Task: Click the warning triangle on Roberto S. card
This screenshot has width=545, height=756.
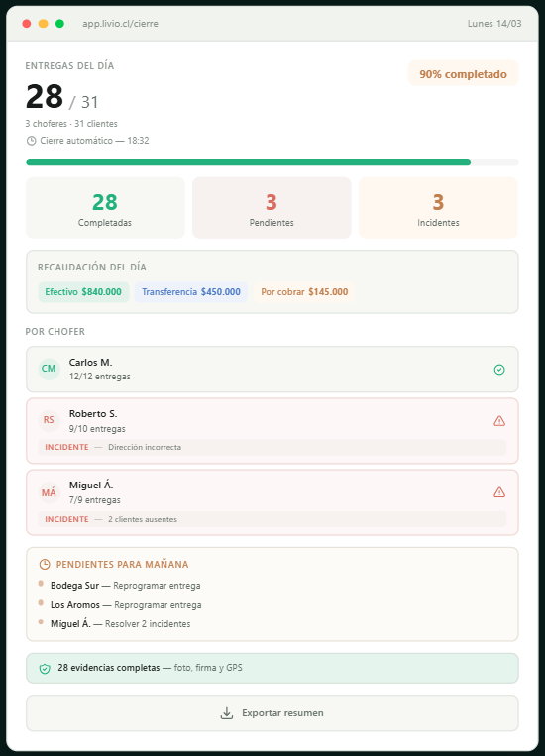Action: pos(499,421)
